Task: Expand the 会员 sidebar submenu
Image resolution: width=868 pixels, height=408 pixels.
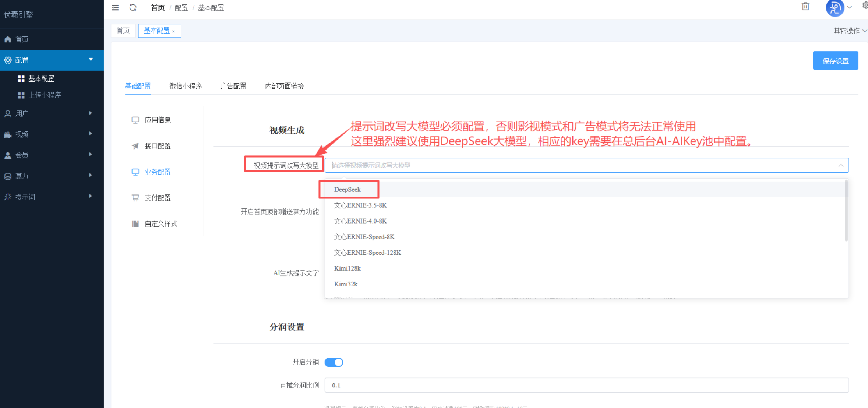Action: click(x=23, y=155)
